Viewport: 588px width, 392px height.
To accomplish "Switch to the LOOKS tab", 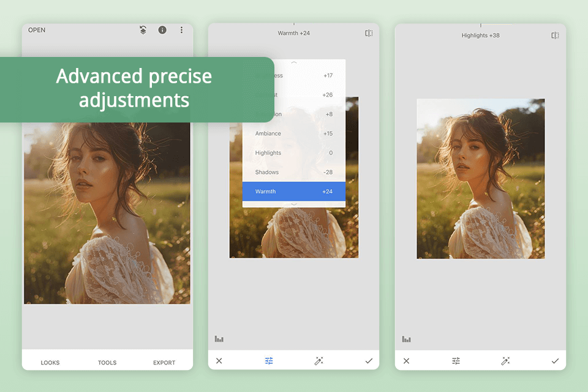I will 50,363.
